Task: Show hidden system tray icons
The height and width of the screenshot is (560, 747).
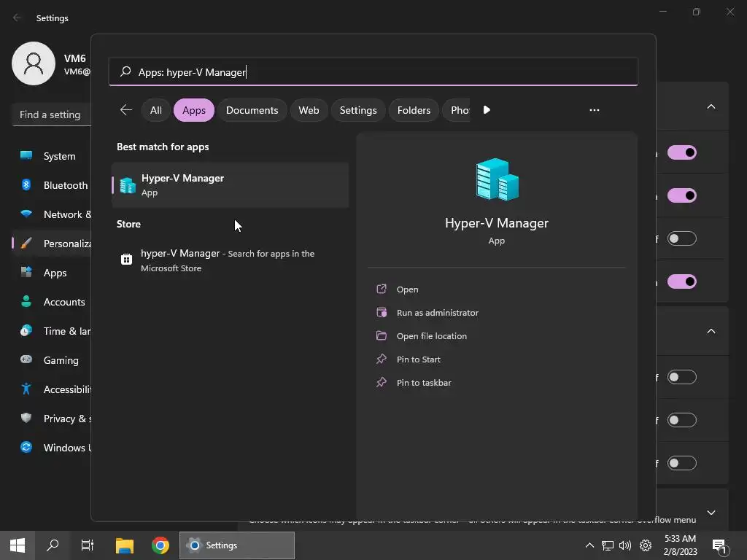Action: point(589,545)
